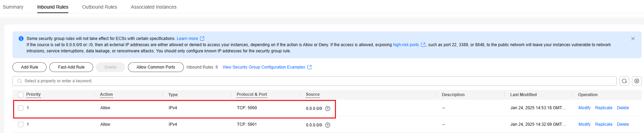
Task: Modify the TCP: 5000 rule
Action: click(x=584, y=108)
